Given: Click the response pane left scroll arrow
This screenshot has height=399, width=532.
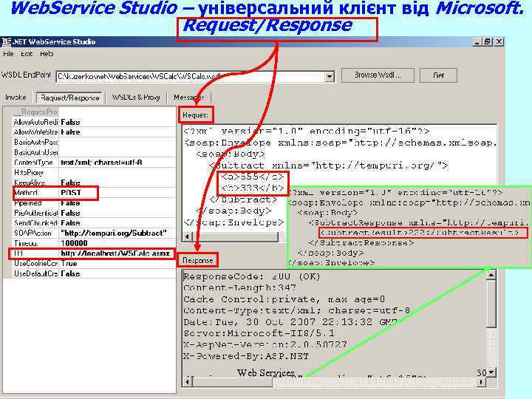Looking at the screenshot, I should (x=188, y=382).
